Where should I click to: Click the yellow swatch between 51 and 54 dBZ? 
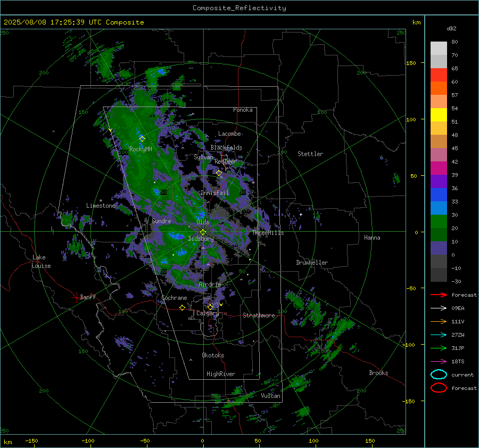[439, 115]
